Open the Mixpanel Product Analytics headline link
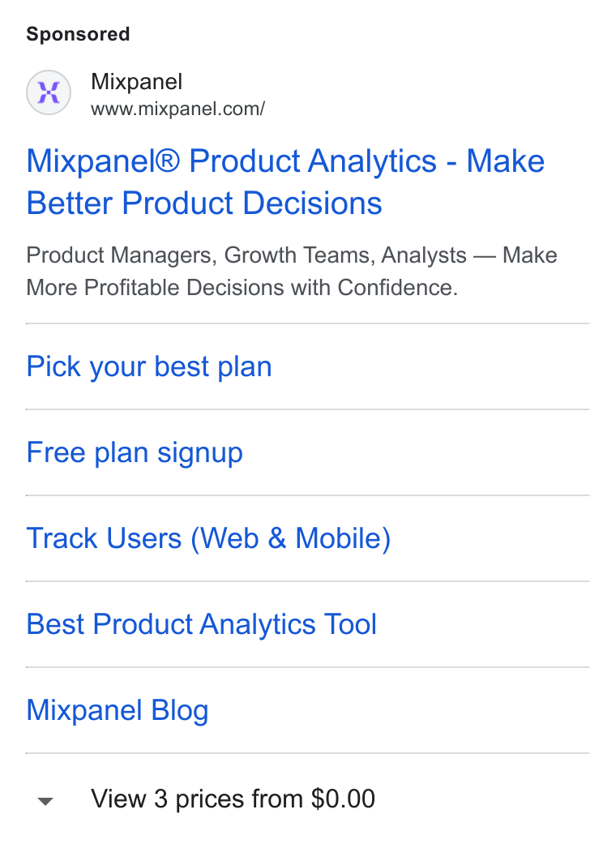The width and height of the screenshot is (616, 848). (x=285, y=182)
